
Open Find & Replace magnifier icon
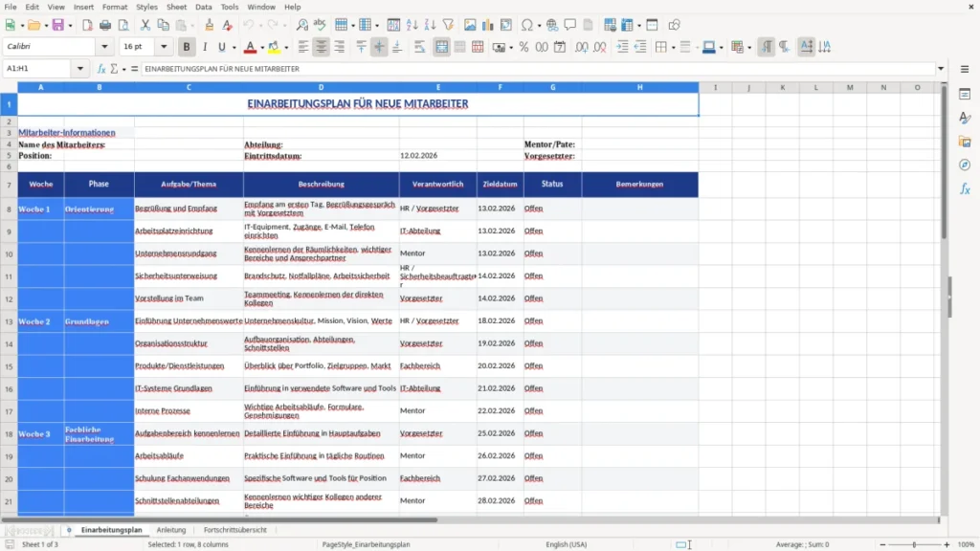click(301, 25)
